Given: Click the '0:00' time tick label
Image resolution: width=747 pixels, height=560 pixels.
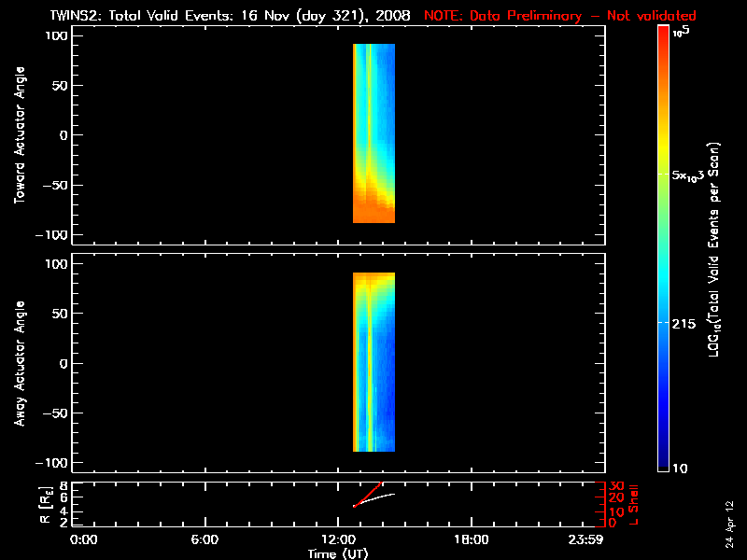Looking at the screenshot, I should pyautogui.click(x=84, y=539).
